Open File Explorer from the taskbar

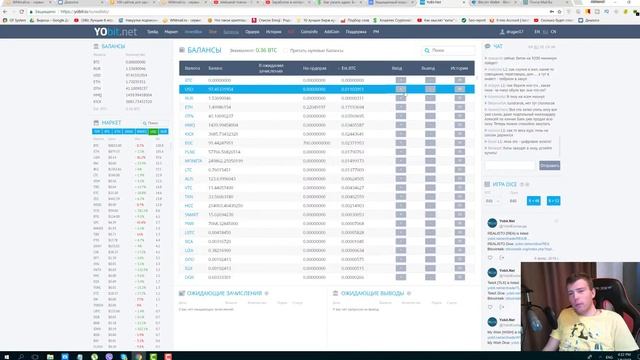tap(50, 357)
